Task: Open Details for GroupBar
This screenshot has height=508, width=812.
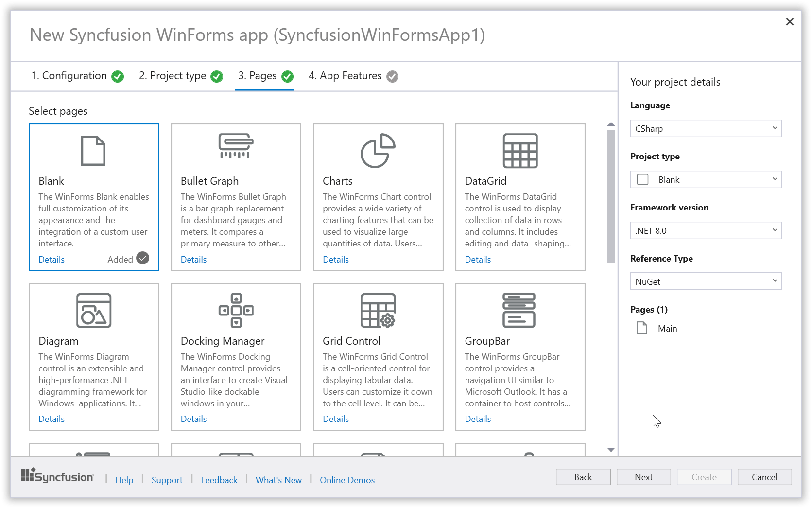Action: 478,419
